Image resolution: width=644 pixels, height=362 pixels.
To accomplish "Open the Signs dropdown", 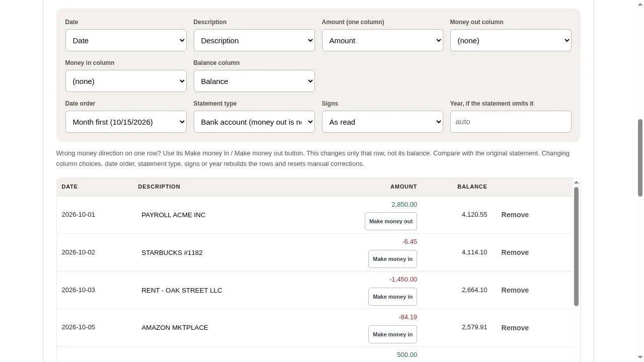I will coord(382,122).
